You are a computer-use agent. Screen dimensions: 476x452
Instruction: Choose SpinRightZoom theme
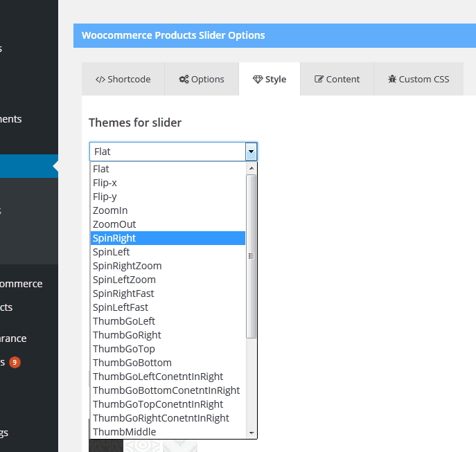[x=168, y=266]
